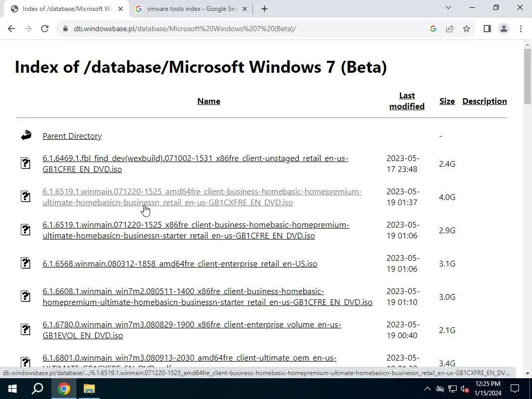Viewport: 532px width, 399px height.
Task: Download 6.1.6780.0 win7m3 enterprise volume iso
Action: [192, 330]
